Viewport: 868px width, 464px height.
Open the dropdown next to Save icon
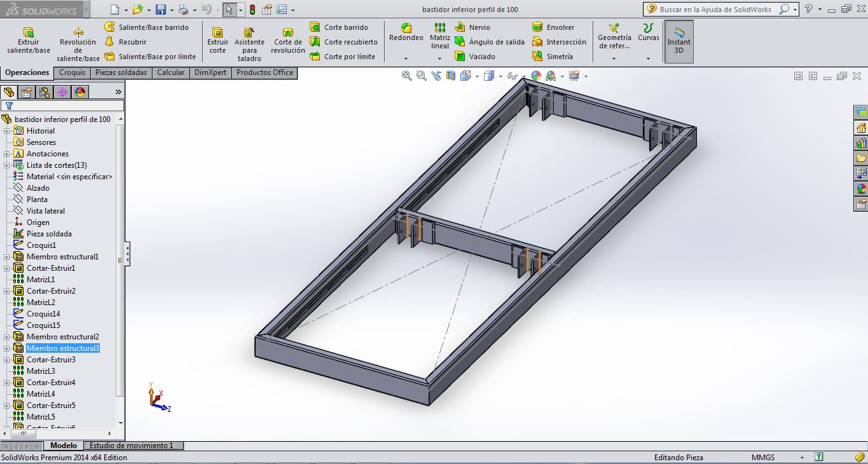click(x=171, y=10)
